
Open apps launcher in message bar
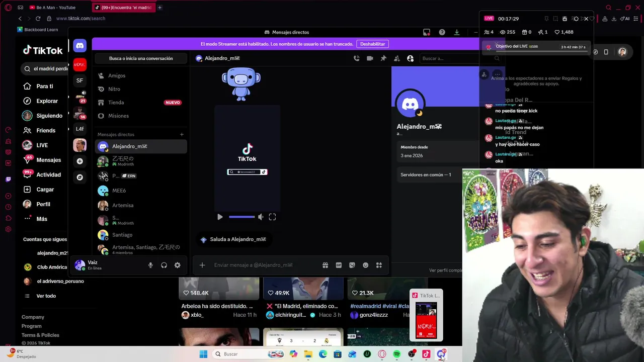[379, 265]
